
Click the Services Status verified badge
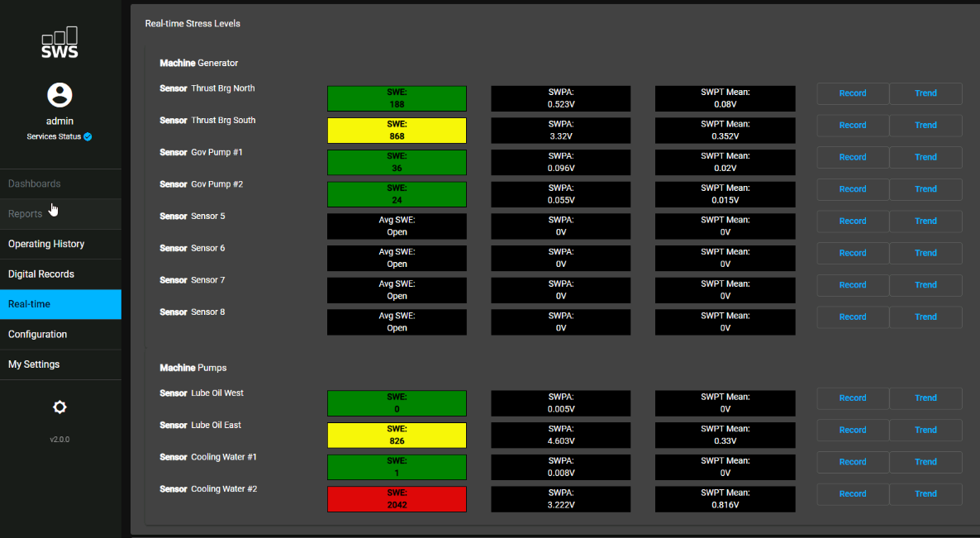[x=88, y=136]
